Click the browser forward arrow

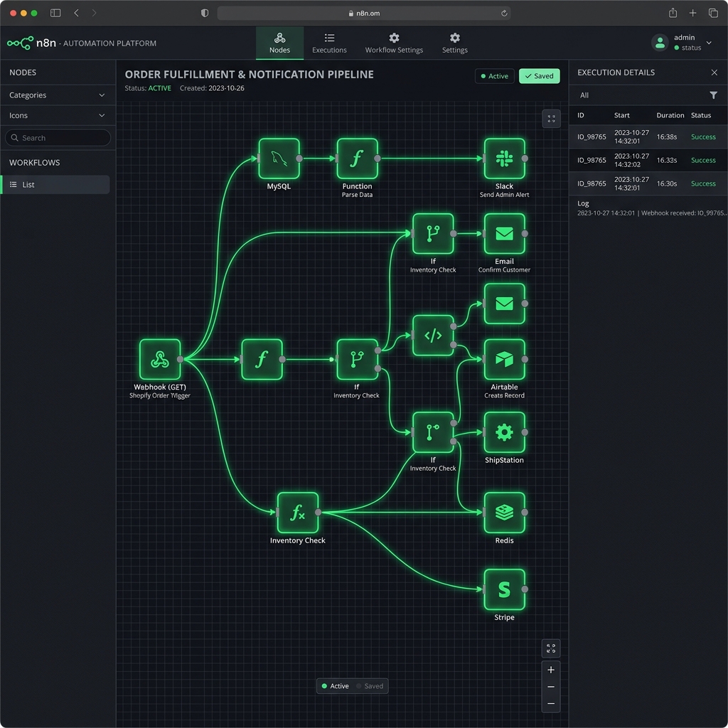point(95,13)
